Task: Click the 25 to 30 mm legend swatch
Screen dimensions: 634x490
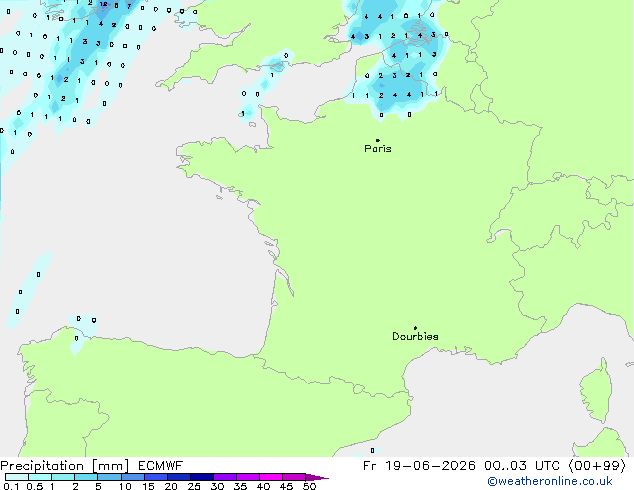Action: tap(201, 477)
